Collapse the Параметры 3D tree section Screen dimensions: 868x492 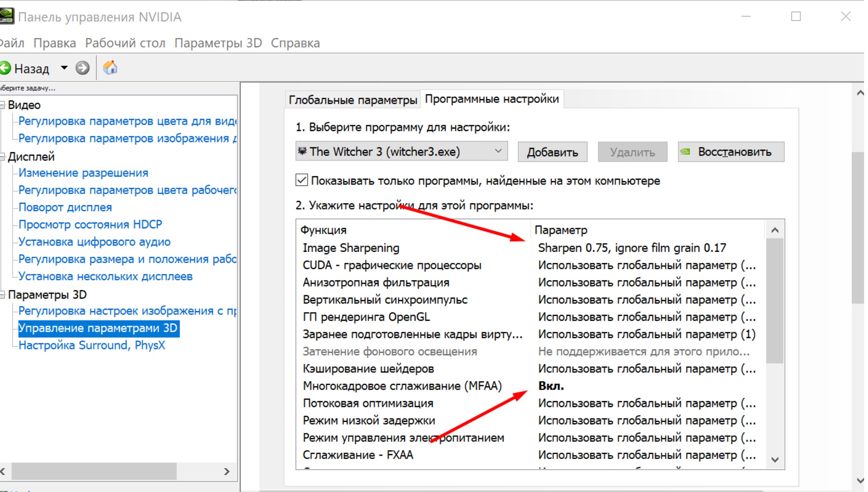[x=2, y=295]
